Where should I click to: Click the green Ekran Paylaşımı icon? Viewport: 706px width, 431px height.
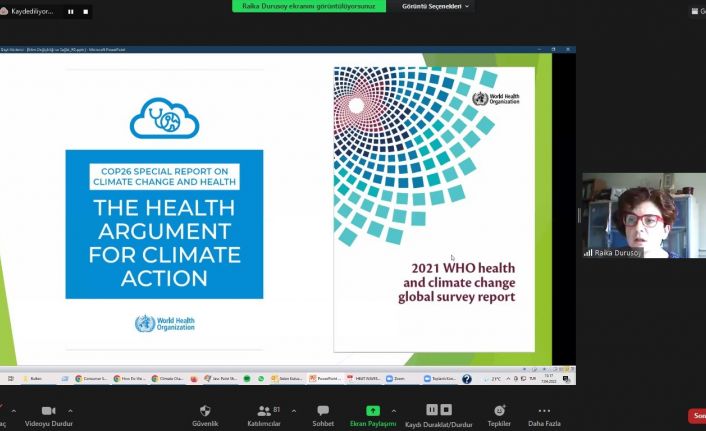tap(372, 411)
